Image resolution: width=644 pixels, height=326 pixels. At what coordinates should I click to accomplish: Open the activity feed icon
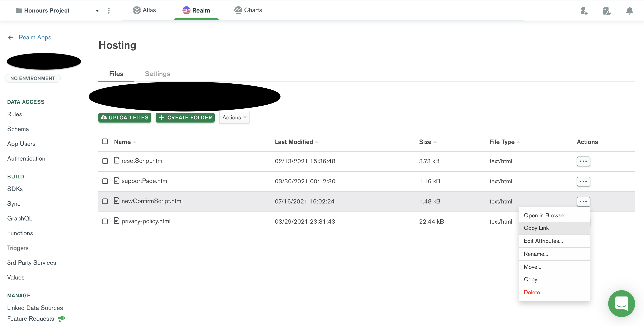tap(606, 11)
